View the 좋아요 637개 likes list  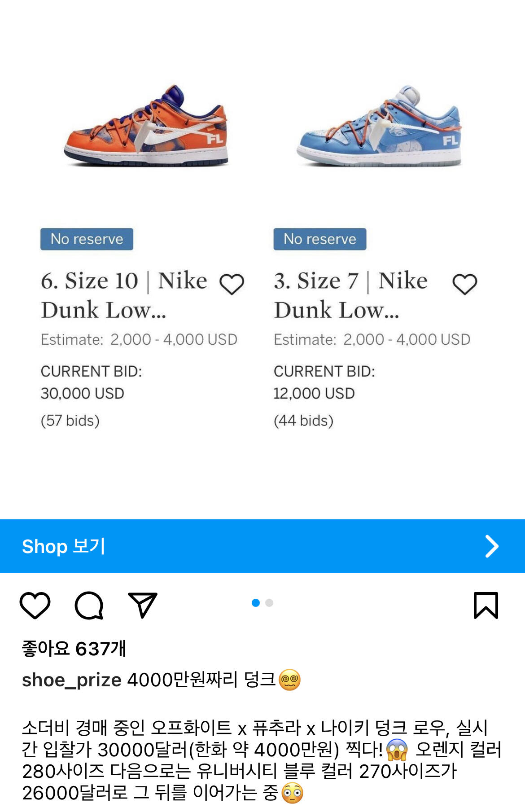tap(74, 649)
